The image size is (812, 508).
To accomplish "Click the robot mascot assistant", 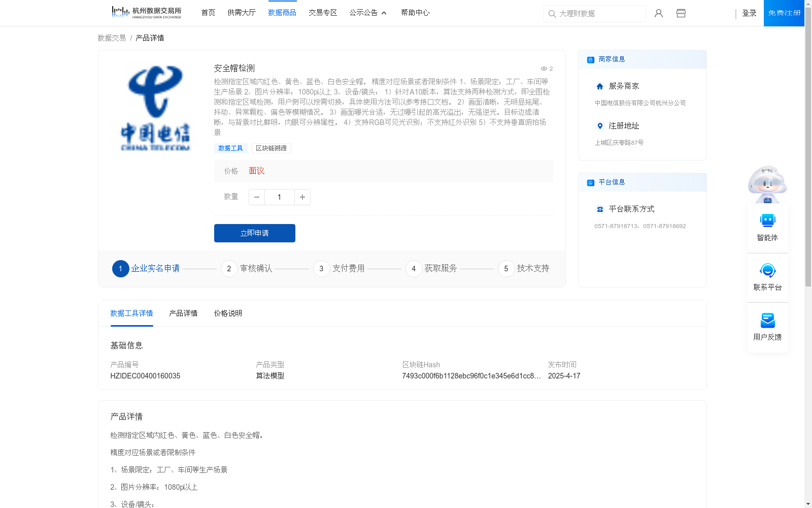I will point(767,184).
